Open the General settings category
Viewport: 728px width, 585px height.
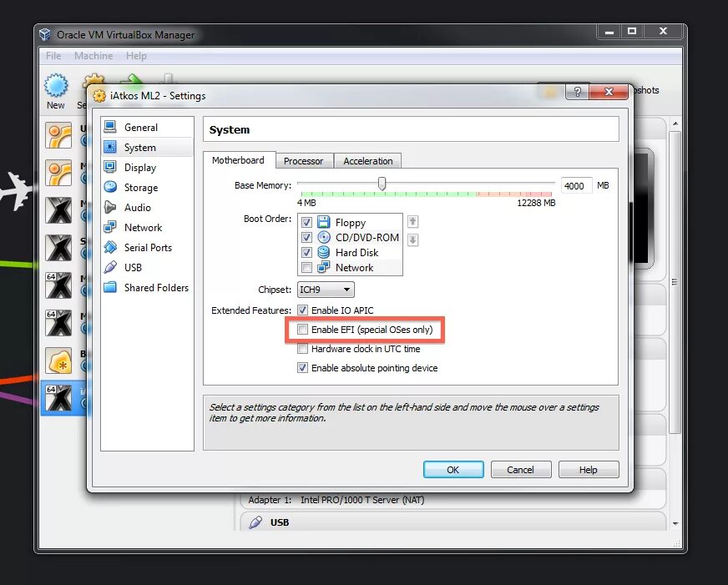147,127
